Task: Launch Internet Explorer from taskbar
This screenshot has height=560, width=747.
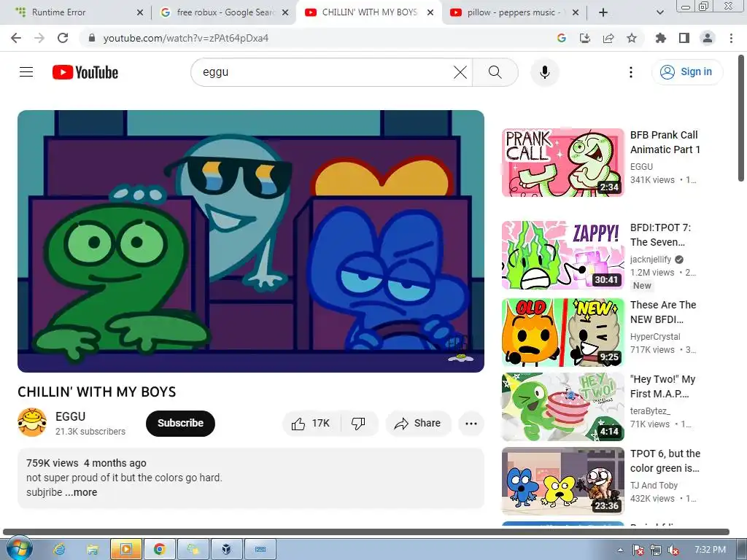Action: (59, 549)
